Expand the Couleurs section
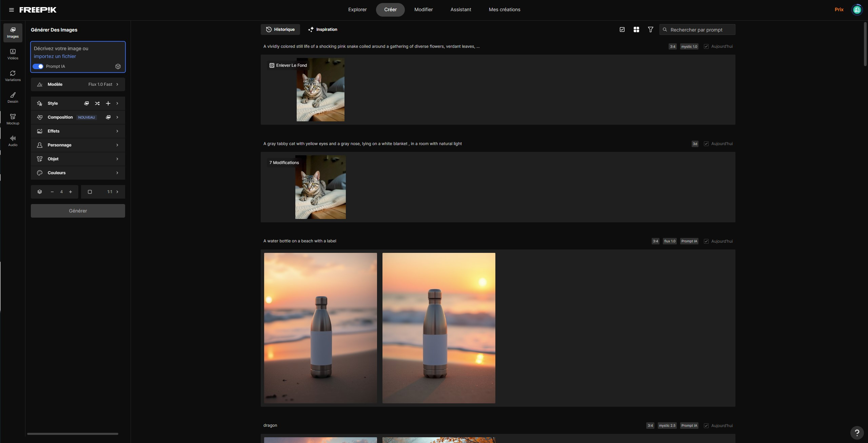Screen dimensions: 868x443 [x=78, y=173]
